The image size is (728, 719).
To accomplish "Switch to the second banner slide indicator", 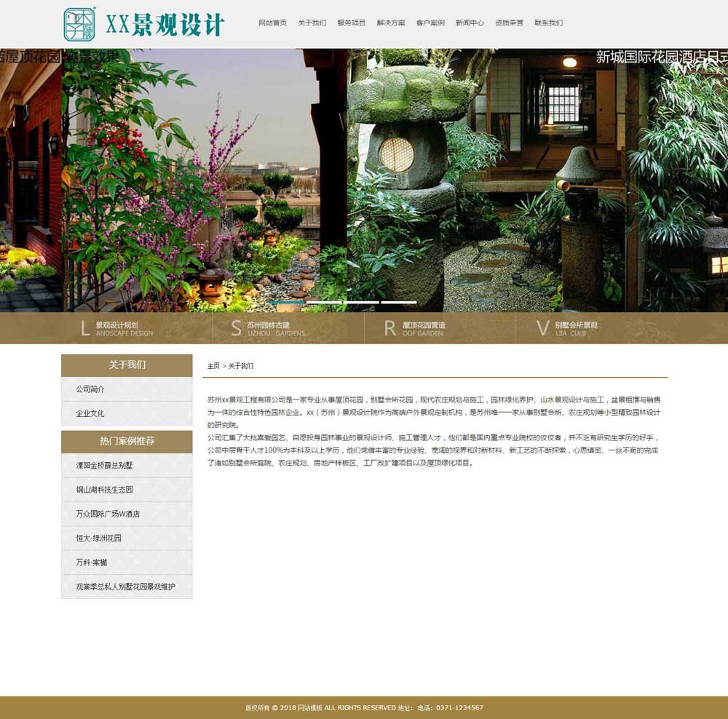I will (x=324, y=302).
